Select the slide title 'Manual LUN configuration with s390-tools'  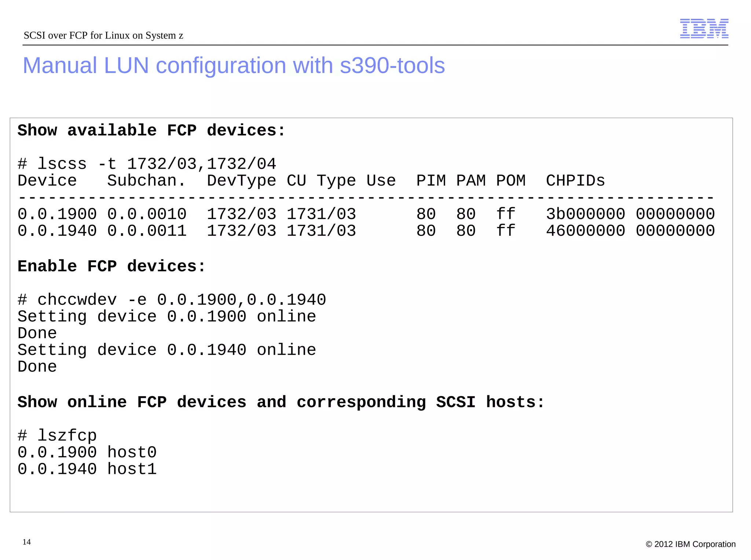click(234, 66)
